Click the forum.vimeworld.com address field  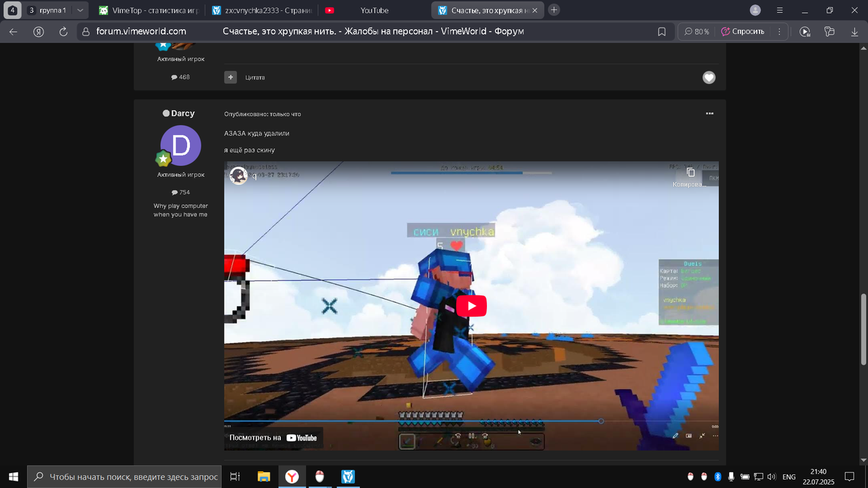141,31
